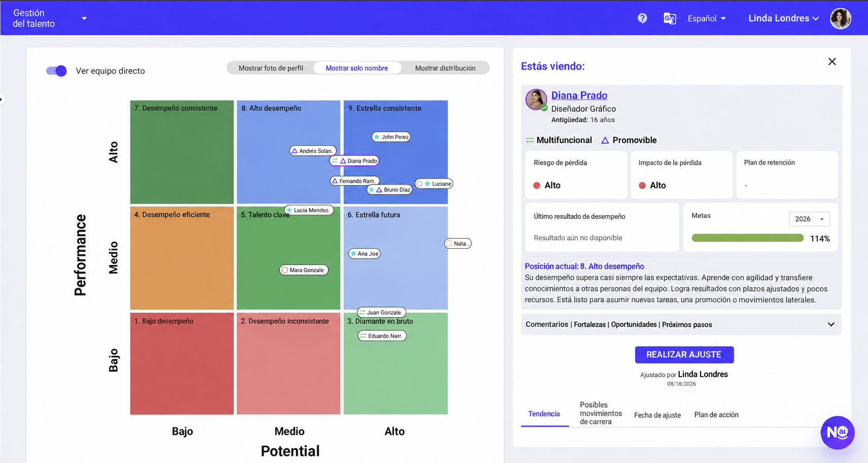
Task: Close the Estás viendo panel
Action: [x=832, y=62]
